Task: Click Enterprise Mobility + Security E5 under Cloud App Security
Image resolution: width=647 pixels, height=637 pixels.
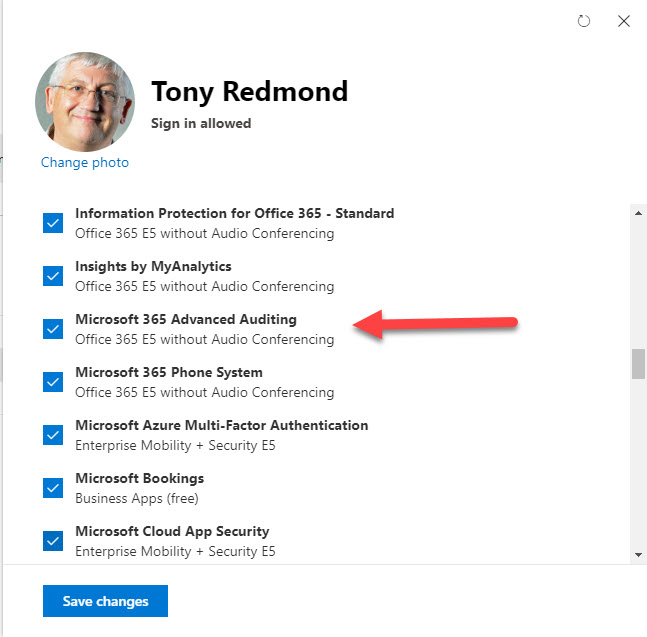Action: [175, 552]
